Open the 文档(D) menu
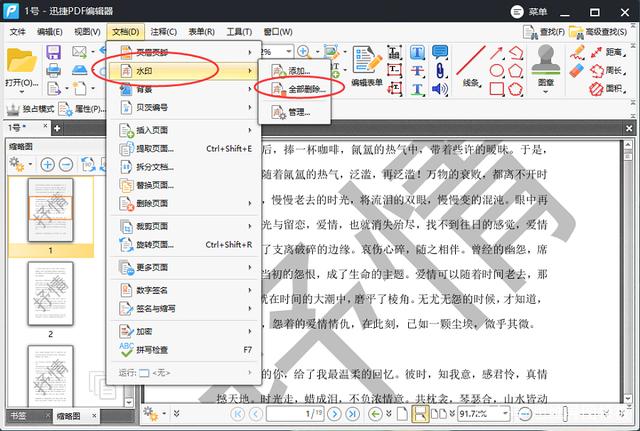The width and height of the screenshot is (640, 431). (x=125, y=31)
